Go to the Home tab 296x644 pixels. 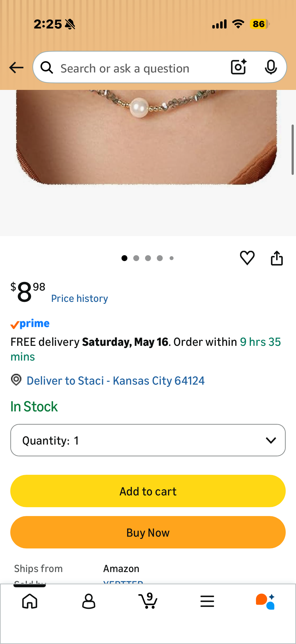pyautogui.click(x=30, y=601)
